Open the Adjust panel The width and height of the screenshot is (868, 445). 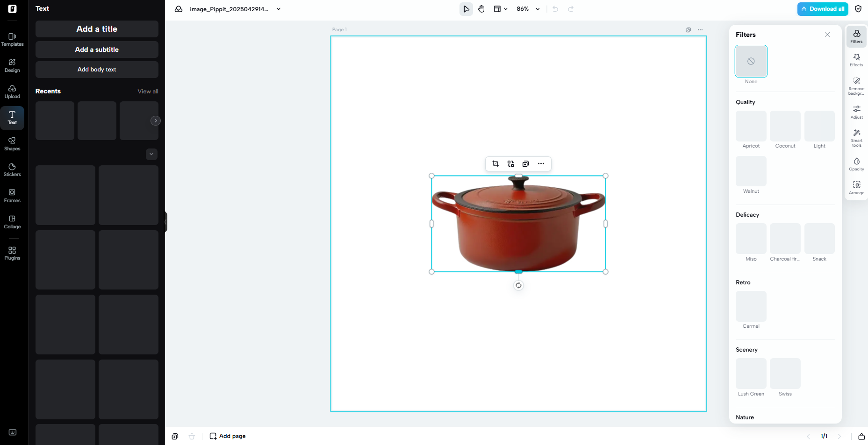click(856, 112)
